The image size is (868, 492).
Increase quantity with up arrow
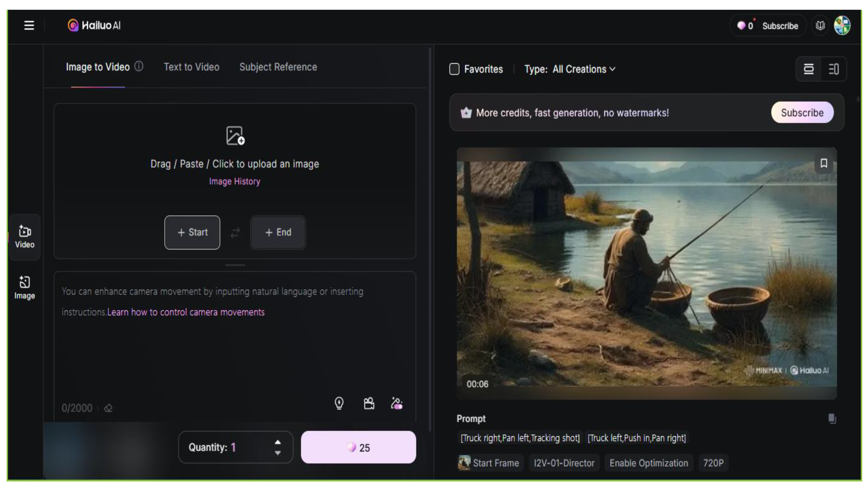[278, 442]
